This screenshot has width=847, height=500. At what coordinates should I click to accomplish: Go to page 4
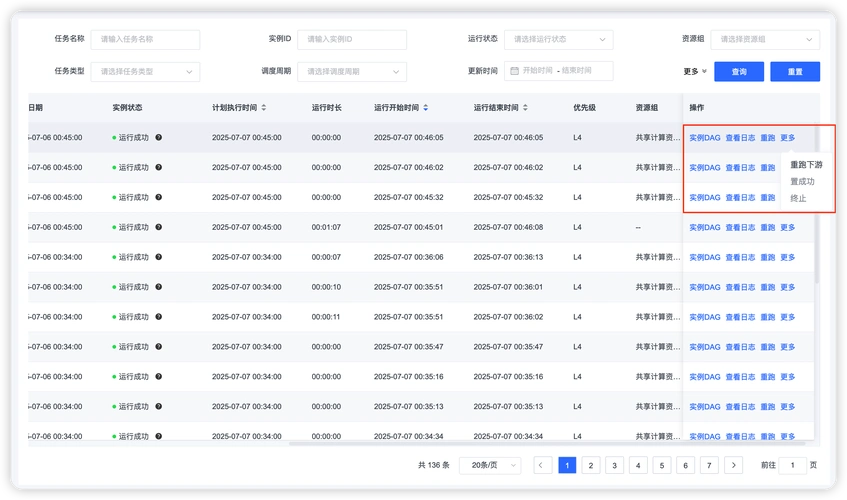(x=638, y=465)
